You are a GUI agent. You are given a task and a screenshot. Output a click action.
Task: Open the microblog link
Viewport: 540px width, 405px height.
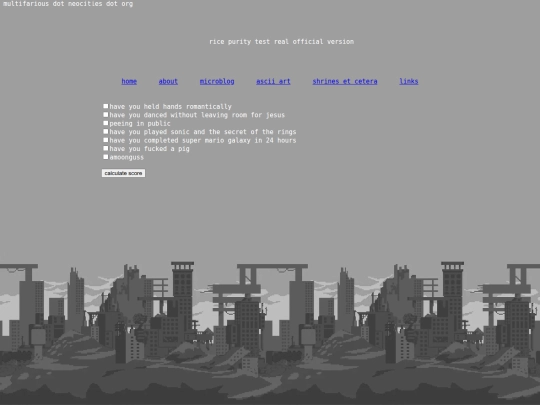coord(217,81)
